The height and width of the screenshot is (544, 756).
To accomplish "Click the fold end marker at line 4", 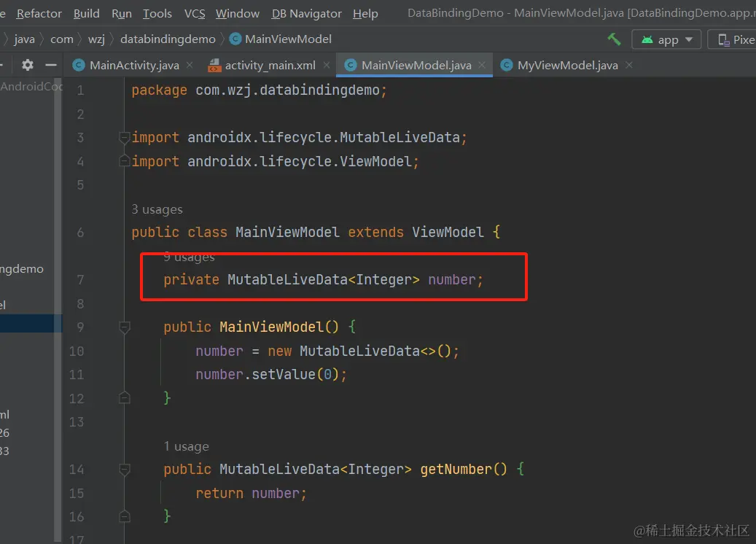I will pos(125,161).
